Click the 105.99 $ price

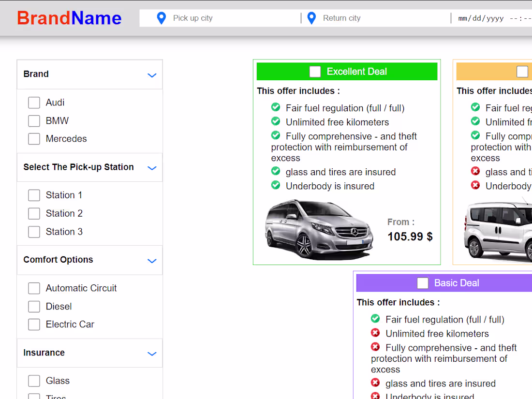click(410, 236)
